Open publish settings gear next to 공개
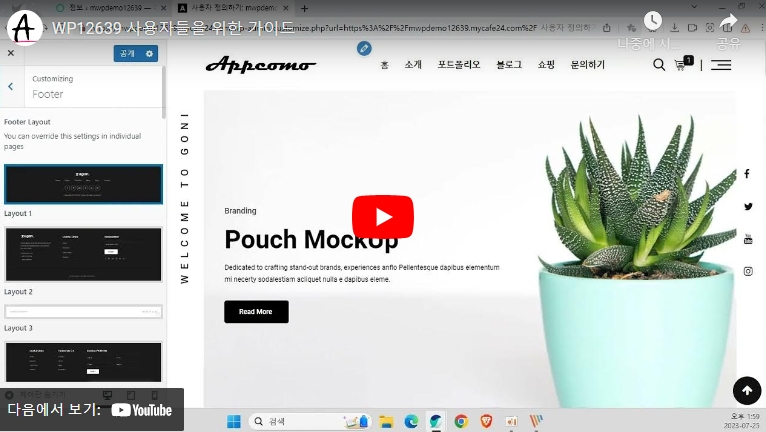The image size is (766, 432). point(149,53)
